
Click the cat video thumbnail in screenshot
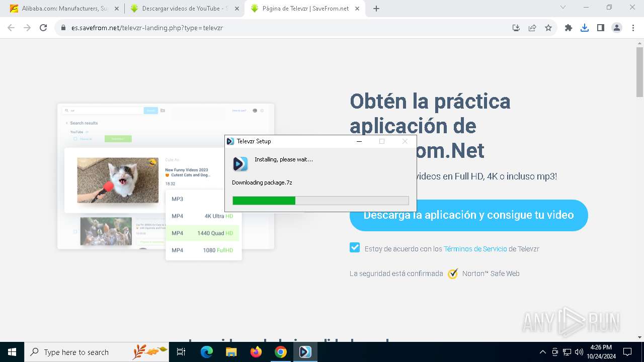pos(118,180)
